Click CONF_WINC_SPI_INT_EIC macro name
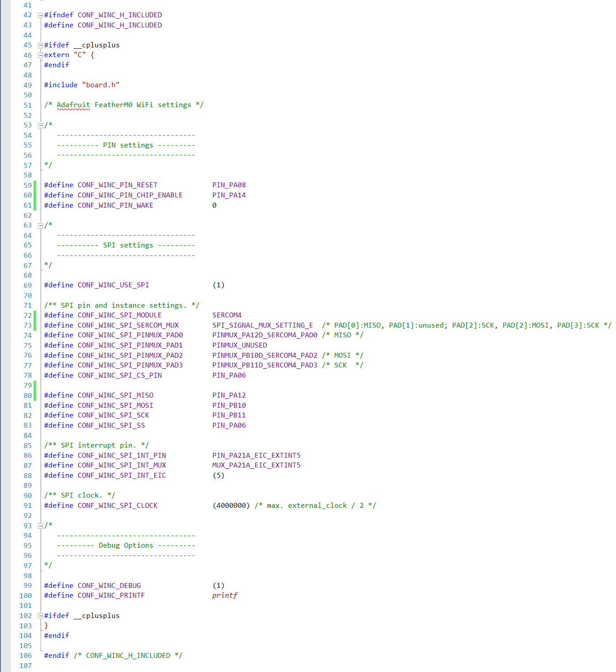The image size is (616, 672). click(122, 475)
